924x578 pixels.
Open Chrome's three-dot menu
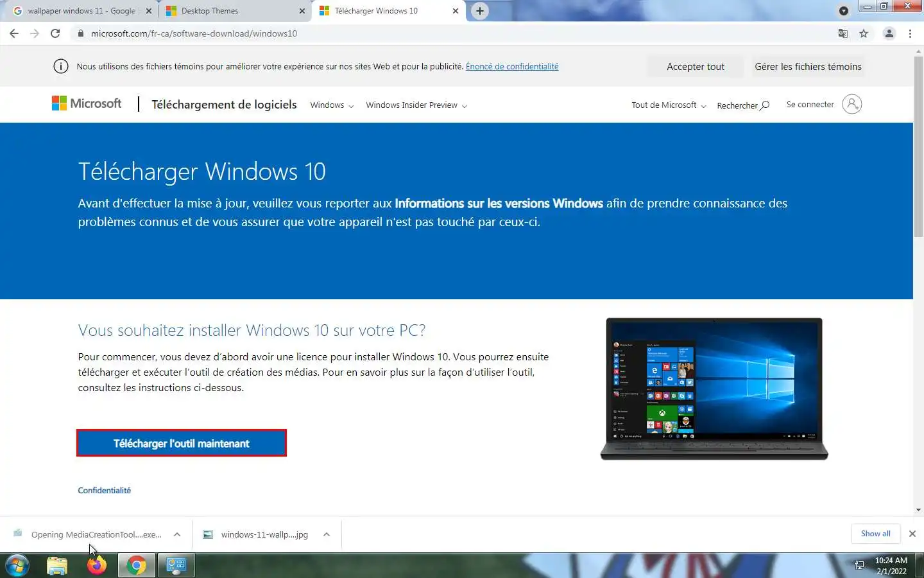point(910,33)
